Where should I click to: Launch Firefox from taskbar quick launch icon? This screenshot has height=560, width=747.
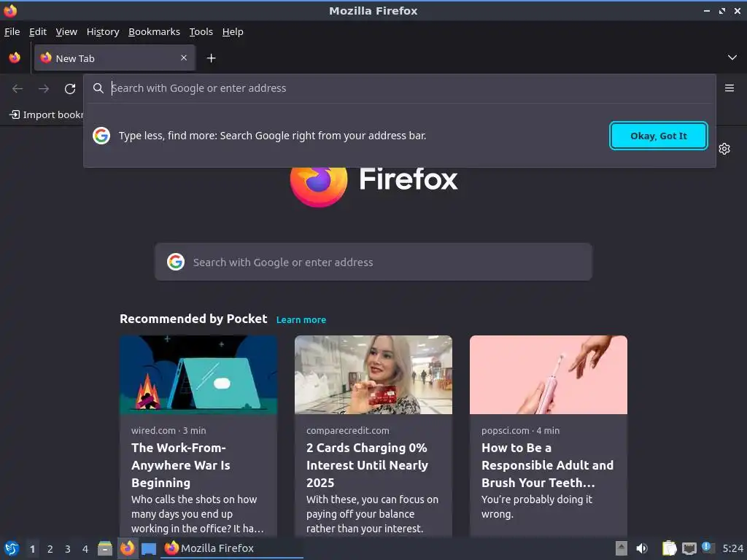(x=127, y=548)
